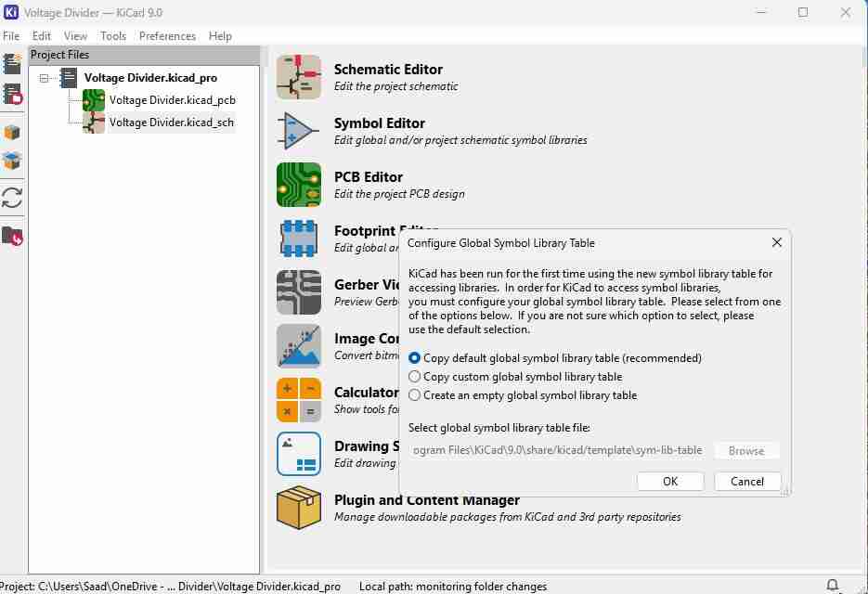Click the symbol library table file path field
Screen dimensions: 868x594
click(558, 450)
